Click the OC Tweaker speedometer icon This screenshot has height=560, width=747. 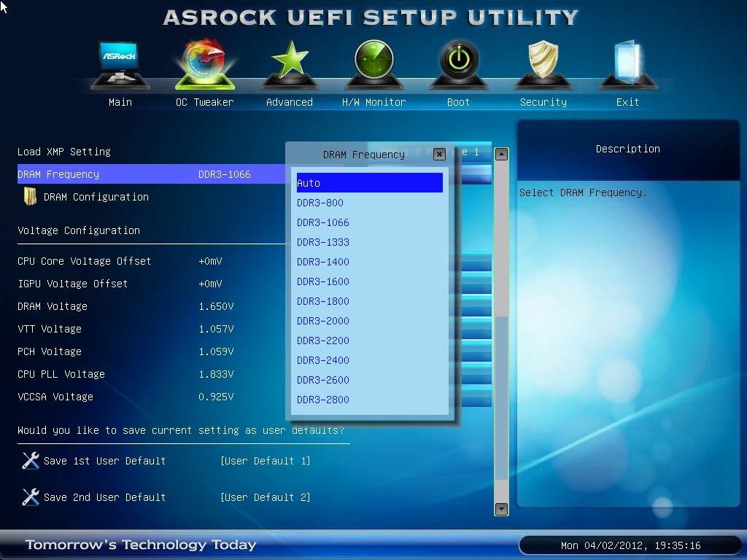point(204,66)
